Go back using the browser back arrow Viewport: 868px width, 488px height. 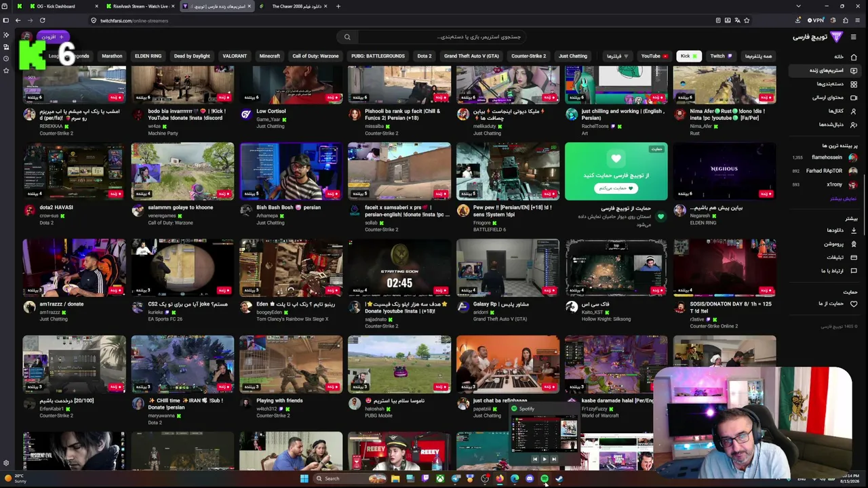[18, 20]
